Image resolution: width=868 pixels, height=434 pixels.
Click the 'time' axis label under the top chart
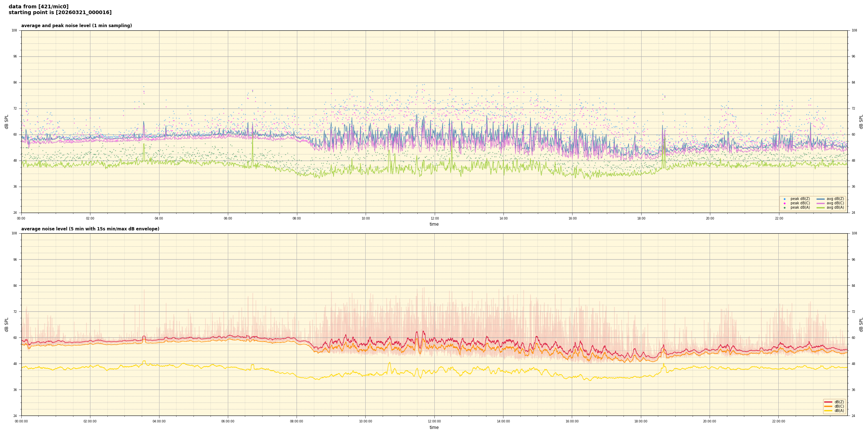click(x=434, y=224)
